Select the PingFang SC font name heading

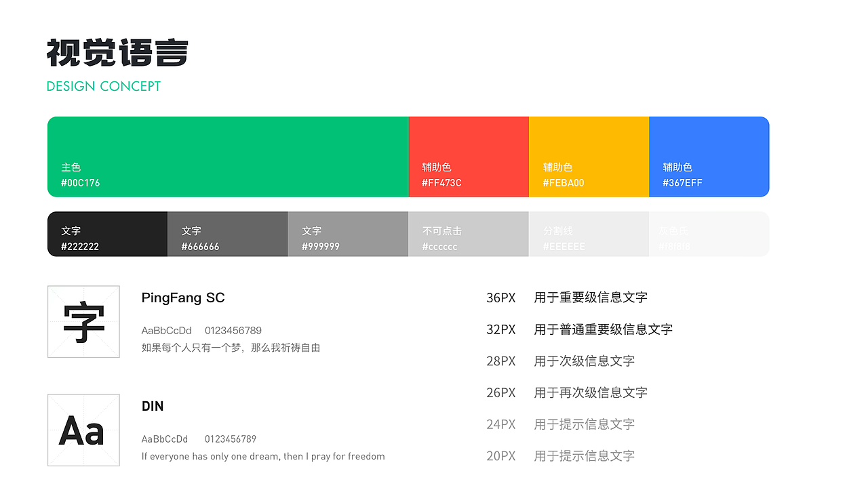tap(183, 298)
